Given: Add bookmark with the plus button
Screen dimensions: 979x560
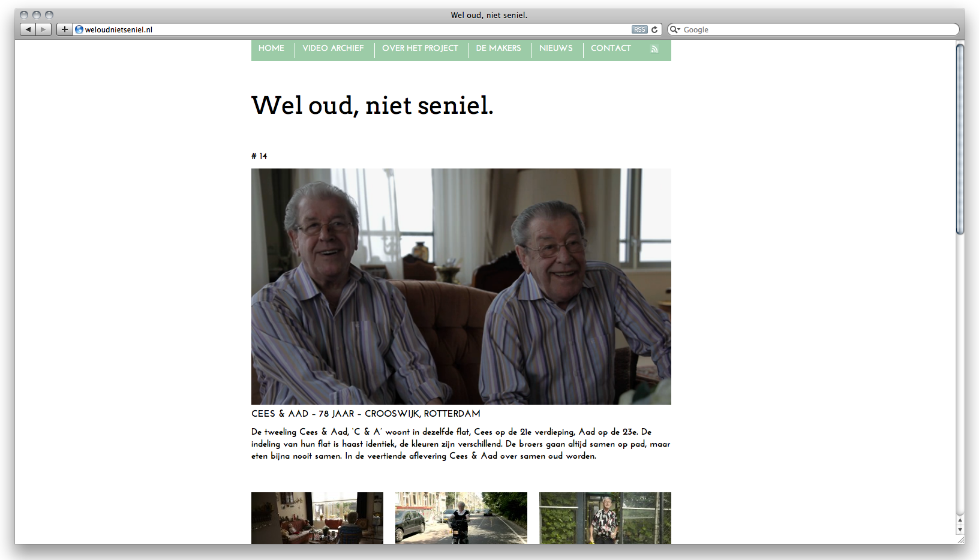Looking at the screenshot, I should click(x=65, y=29).
